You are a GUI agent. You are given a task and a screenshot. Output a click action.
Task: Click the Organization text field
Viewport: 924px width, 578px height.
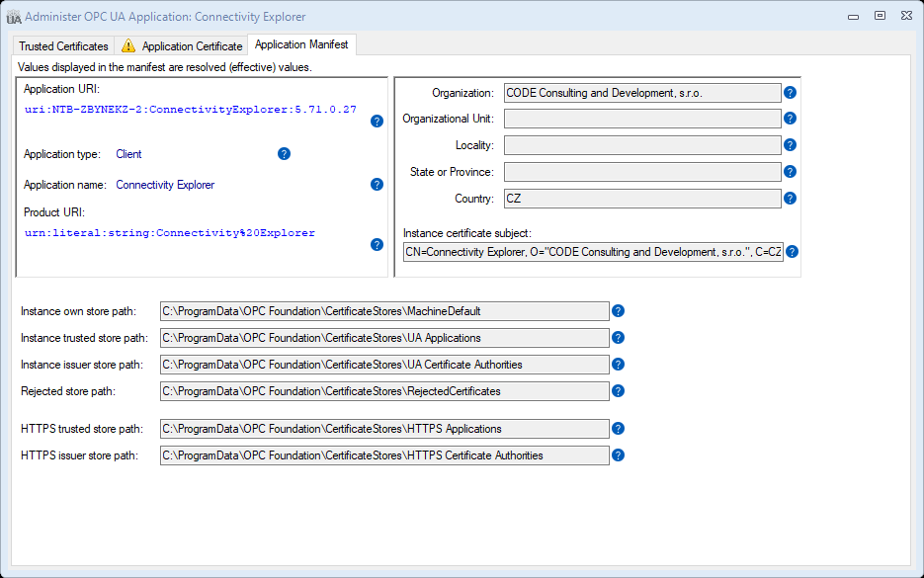642,93
